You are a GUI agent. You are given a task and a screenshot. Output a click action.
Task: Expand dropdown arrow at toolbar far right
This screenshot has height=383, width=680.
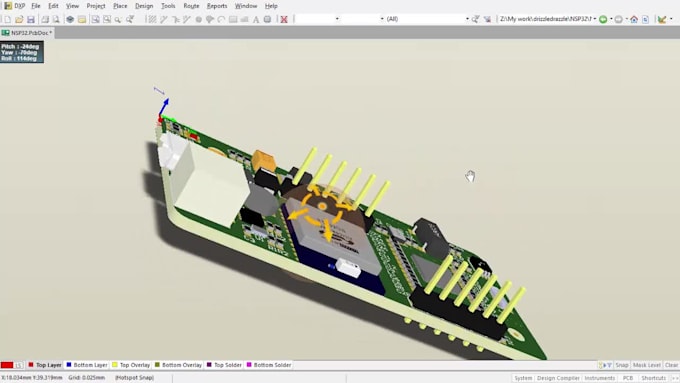tap(671, 19)
